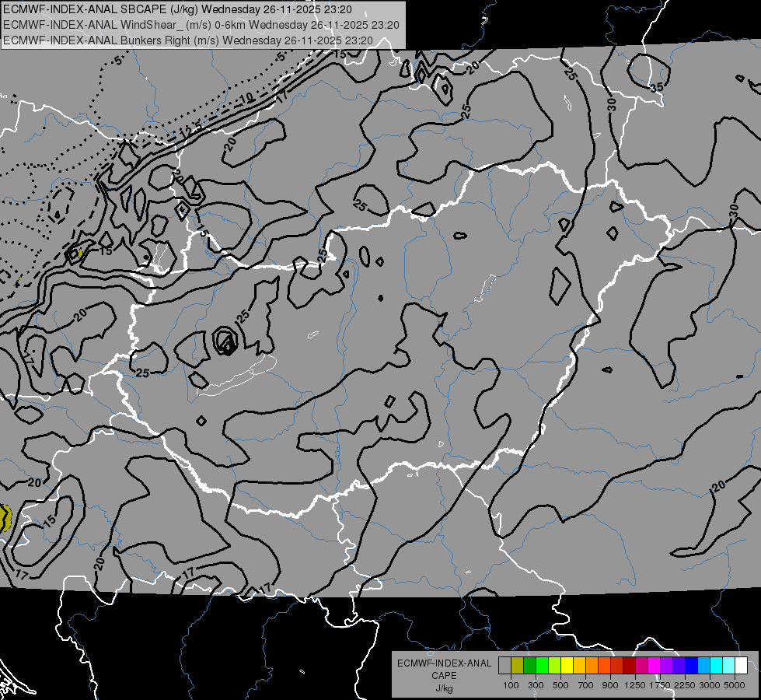Image resolution: width=761 pixels, height=700 pixels.
Task: Click the WindShear 0-6km title line
Action: [x=201, y=25]
